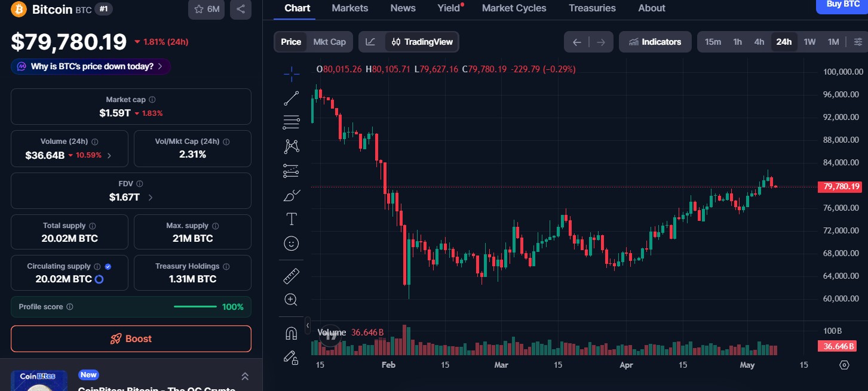This screenshot has width=868, height=391.
Task: Set chart interval to 24h
Action: 784,42
